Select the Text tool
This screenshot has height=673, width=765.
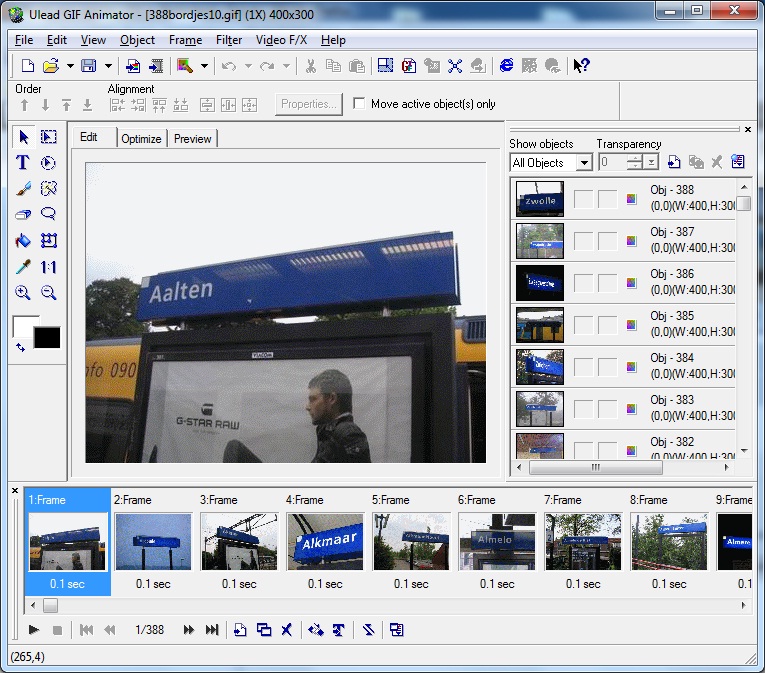pos(22,163)
